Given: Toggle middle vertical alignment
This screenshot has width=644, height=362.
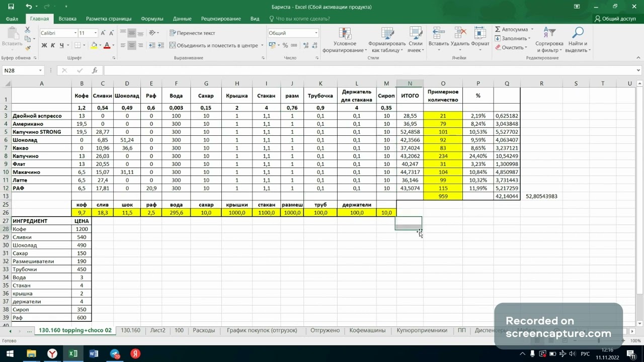Looking at the screenshot, I should tap(131, 33).
